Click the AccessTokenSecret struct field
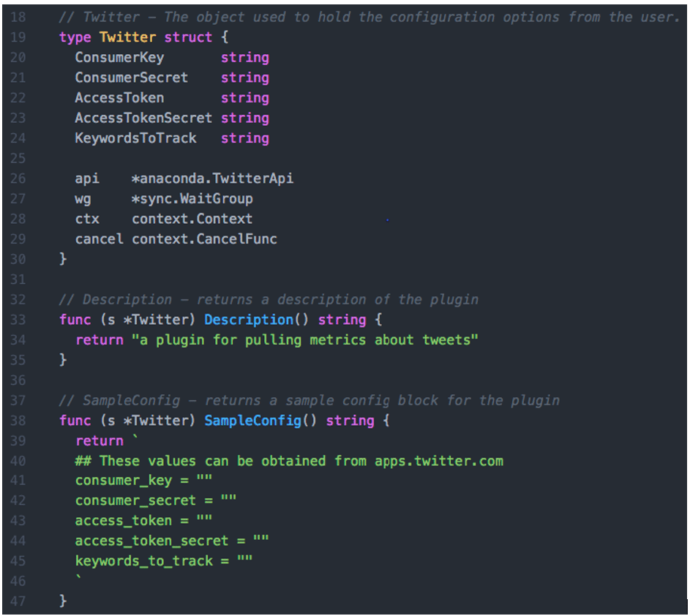690x616 pixels. coord(143,118)
